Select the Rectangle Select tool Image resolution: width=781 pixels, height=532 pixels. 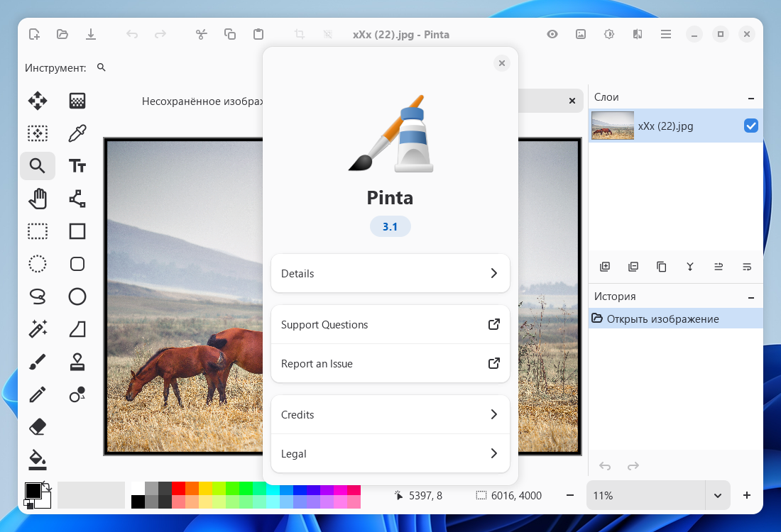[x=38, y=231]
